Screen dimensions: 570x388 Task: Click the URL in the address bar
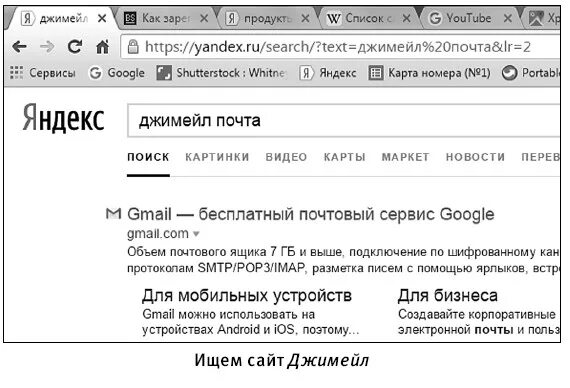[x=338, y=47]
